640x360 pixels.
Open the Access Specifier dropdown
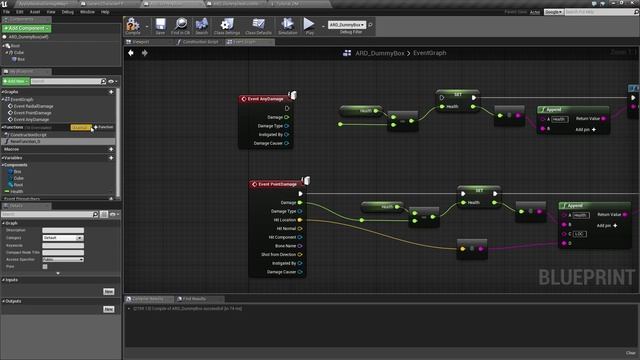(x=63, y=260)
